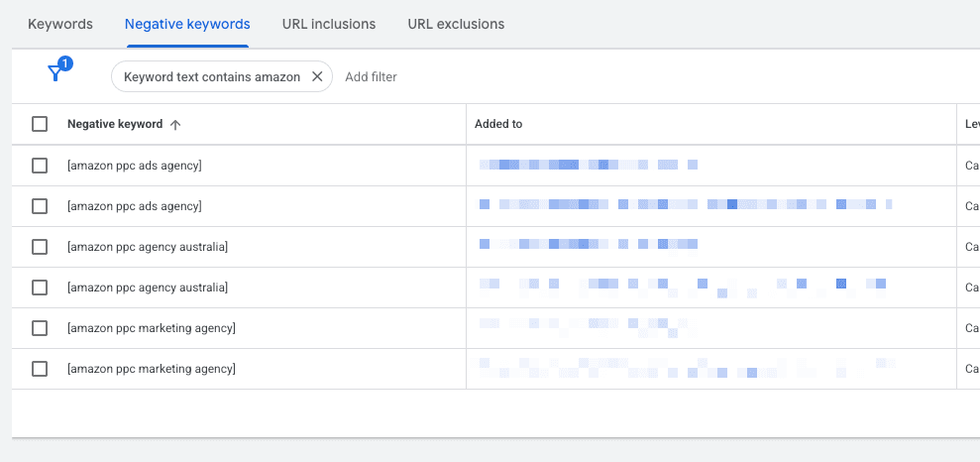Image resolution: width=980 pixels, height=462 pixels.
Task: Open blurred 'Added to' link of second australia row
Action: (683, 288)
